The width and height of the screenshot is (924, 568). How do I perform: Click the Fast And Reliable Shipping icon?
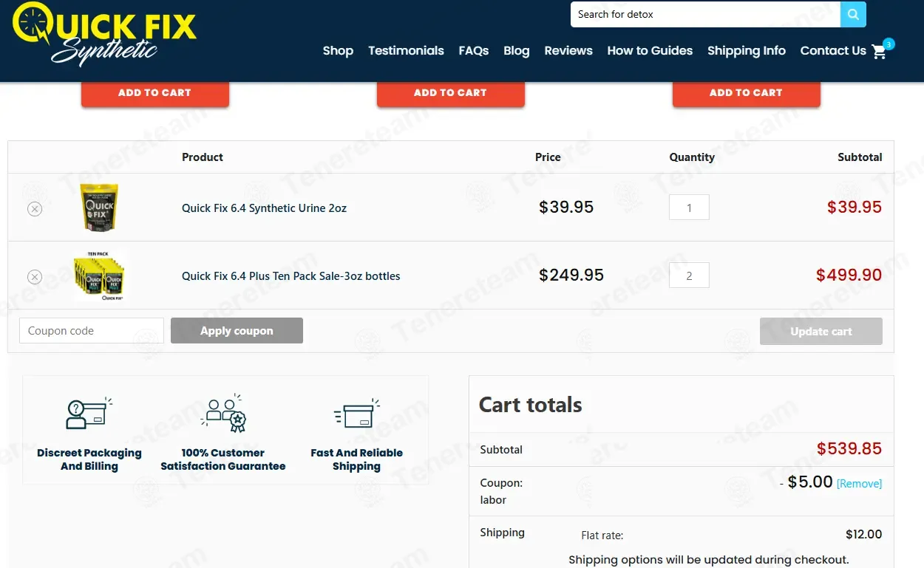pos(357,414)
